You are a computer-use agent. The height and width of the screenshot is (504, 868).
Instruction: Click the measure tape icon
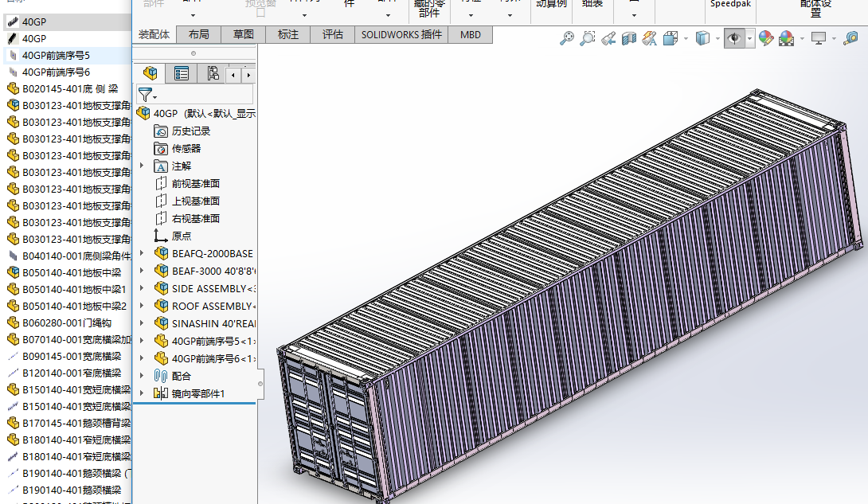coord(851,37)
